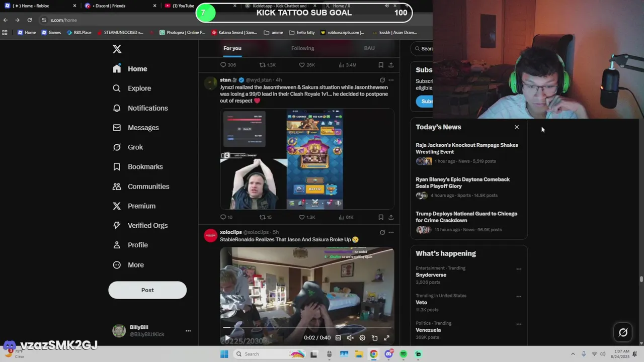
Task: Switch to the Following tab
Action: (302, 48)
